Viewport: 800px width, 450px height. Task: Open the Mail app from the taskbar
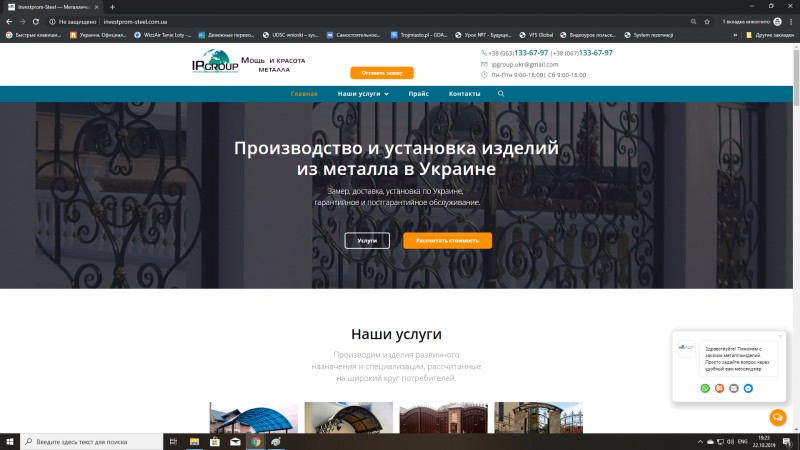(235, 442)
